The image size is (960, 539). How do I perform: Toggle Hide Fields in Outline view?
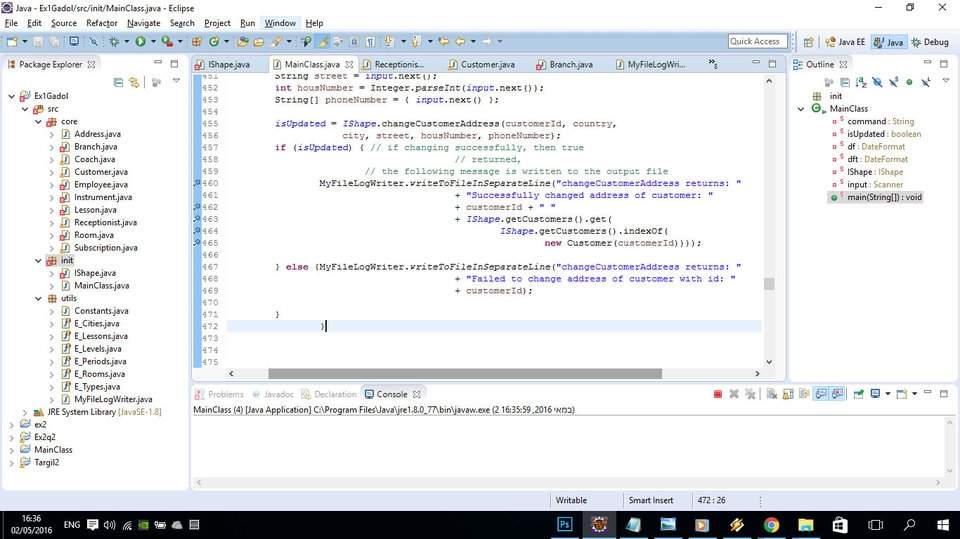pos(877,82)
